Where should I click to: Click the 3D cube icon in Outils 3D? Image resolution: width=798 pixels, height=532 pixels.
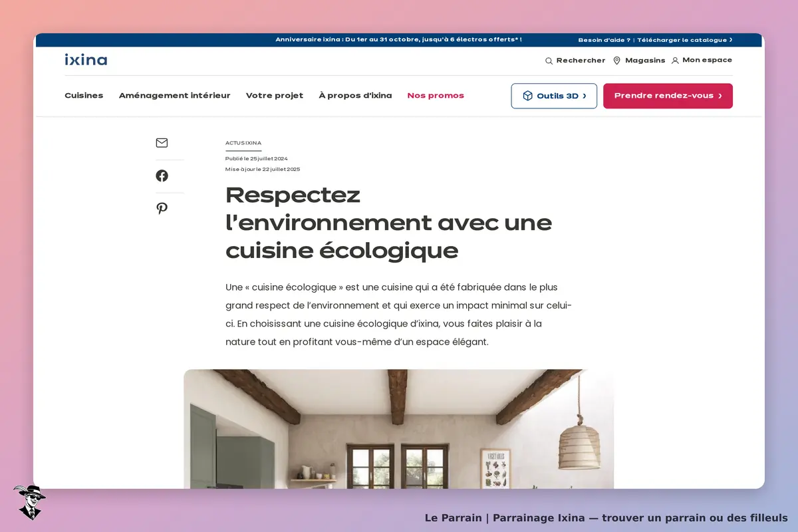[x=527, y=96]
